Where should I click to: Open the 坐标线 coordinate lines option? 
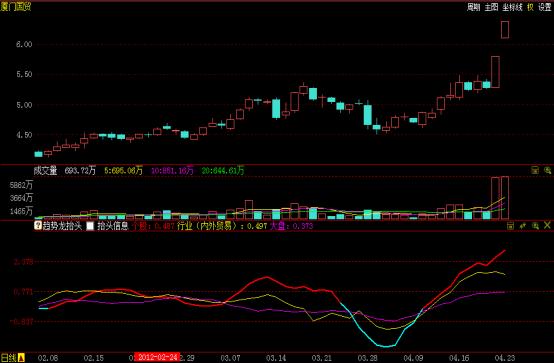(512, 7)
